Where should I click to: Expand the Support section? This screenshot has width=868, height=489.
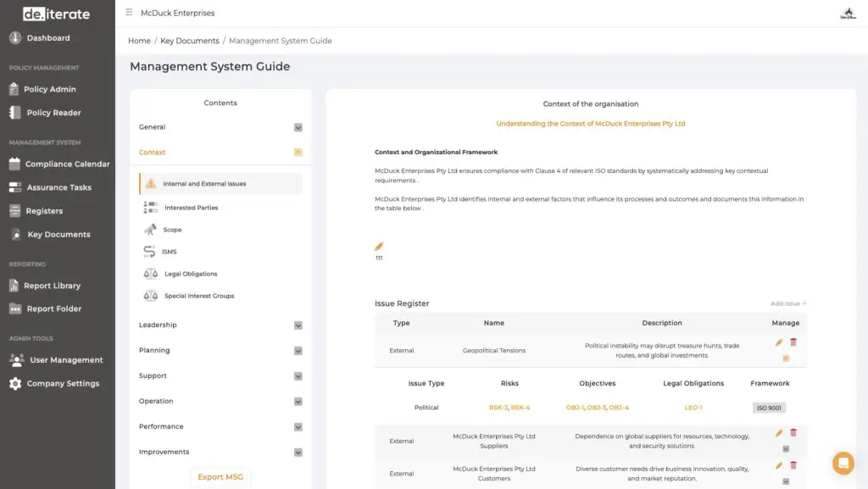[x=298, y=376]
